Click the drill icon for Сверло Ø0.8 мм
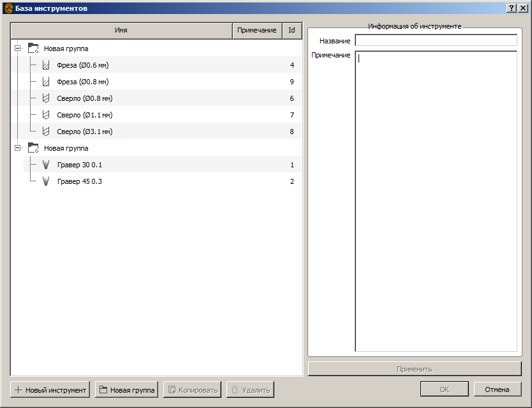The width and height of the screenshot is (532, 408). [x=45, y=98]
